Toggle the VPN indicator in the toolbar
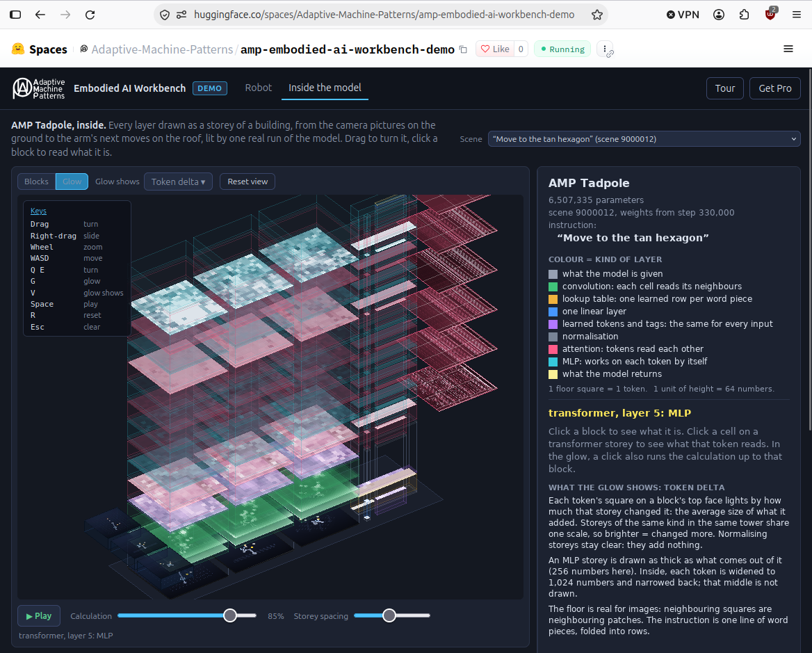The image size is (812, 653). (x=683, y=15)
